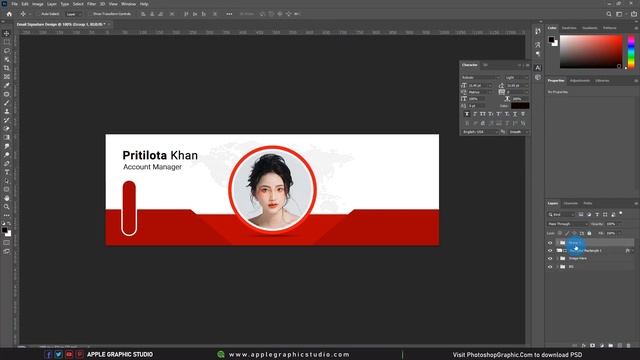Click the Photoshop app logo
Screen dimensions: 640x360
(4, 4)
